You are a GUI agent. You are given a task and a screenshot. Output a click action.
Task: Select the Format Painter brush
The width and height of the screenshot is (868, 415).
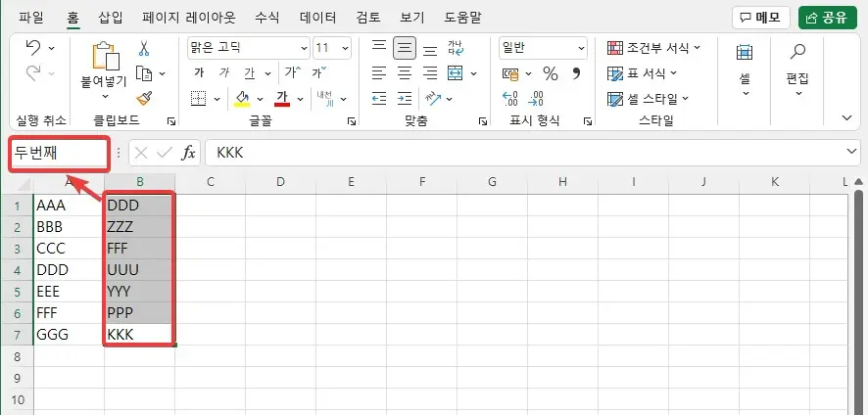pyautogui.click(x=144, y=99)
